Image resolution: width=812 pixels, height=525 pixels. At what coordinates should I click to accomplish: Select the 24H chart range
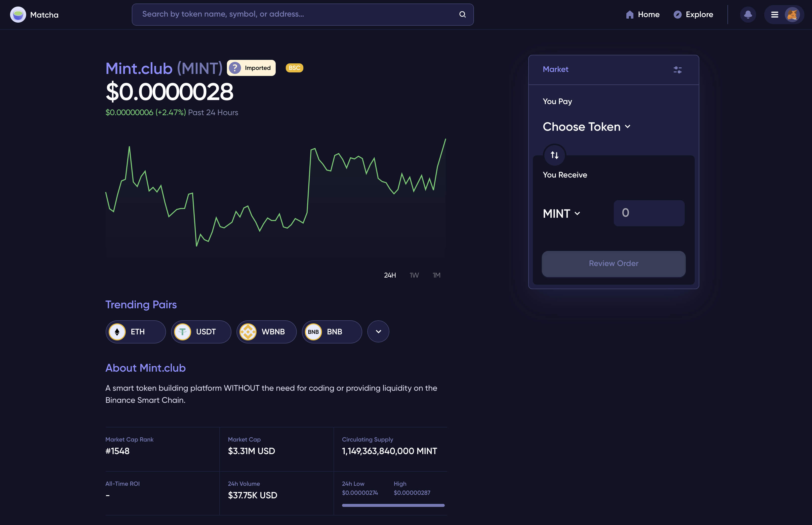(x=390, y=275)
